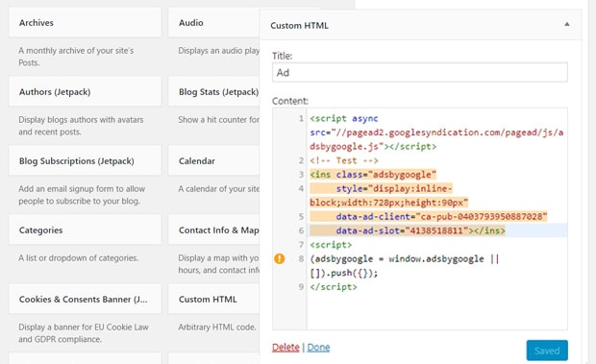Click the code line with data-ad-client
Image resolution: width=596 pixels, height=364 pixels.
(x=441, y=216)
